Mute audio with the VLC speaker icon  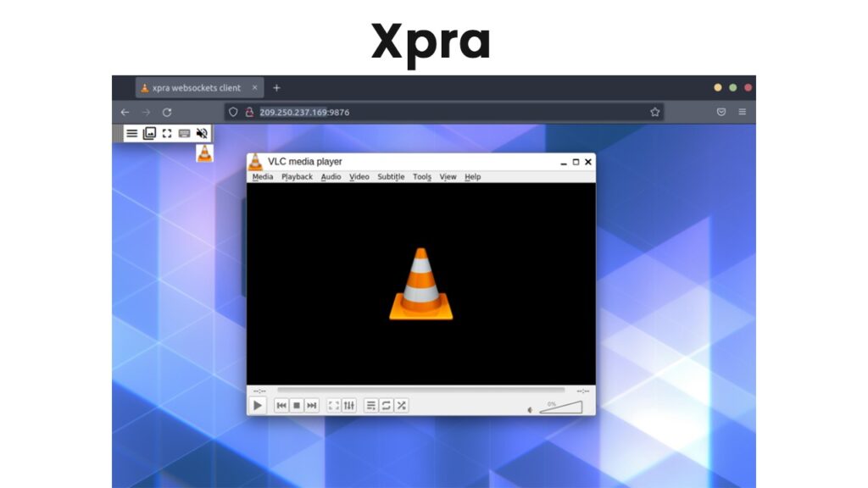coord(531,410)
